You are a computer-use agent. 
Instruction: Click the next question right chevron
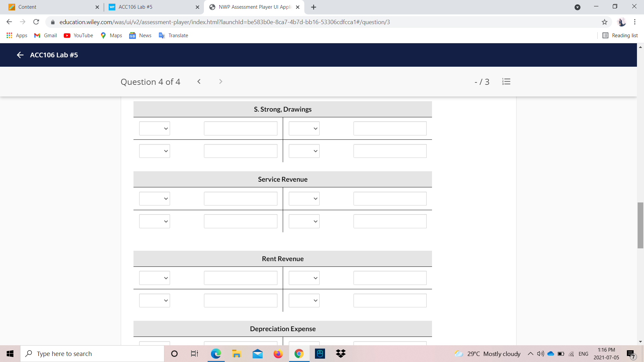coord(220,81)
